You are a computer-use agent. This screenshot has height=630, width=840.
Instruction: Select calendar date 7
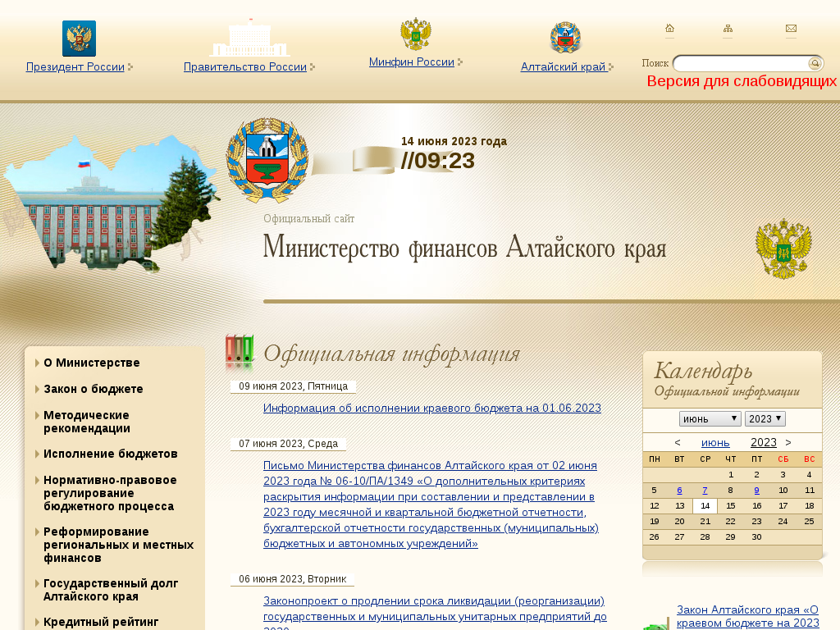point(705,491)
